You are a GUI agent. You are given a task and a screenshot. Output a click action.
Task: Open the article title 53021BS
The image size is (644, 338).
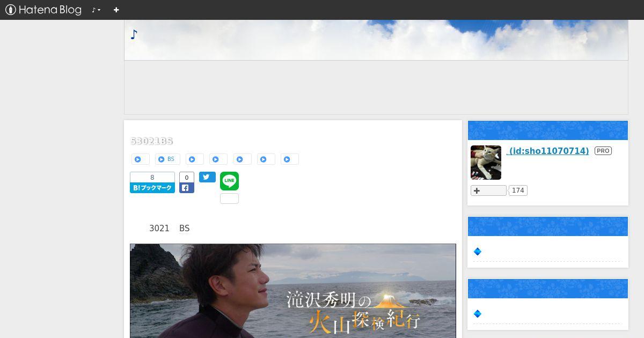tap(151, 141)
